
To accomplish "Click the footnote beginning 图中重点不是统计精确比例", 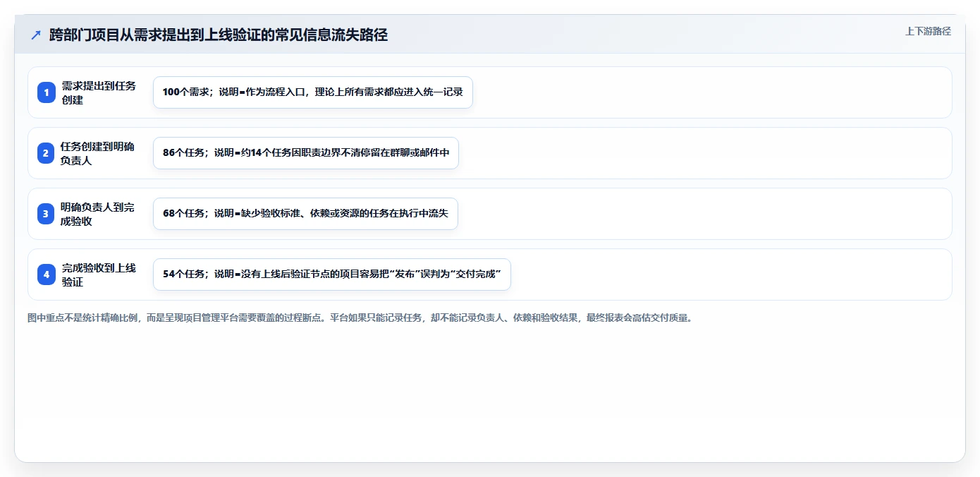I will coord(360,318).
